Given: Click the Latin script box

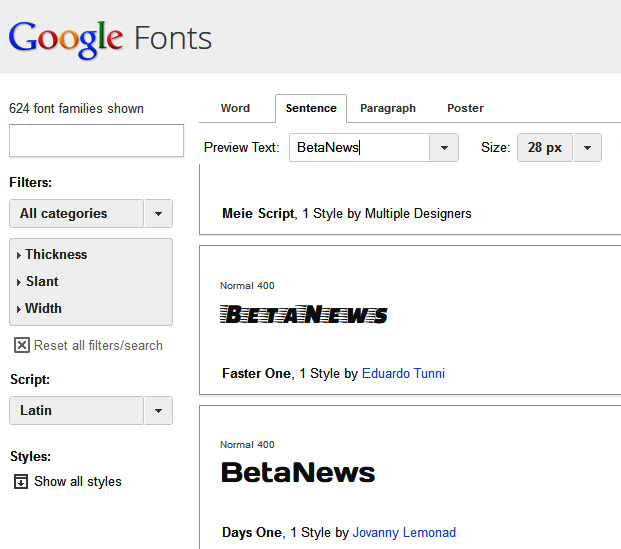Looking at the screenshot, I should tap(76, 410).
